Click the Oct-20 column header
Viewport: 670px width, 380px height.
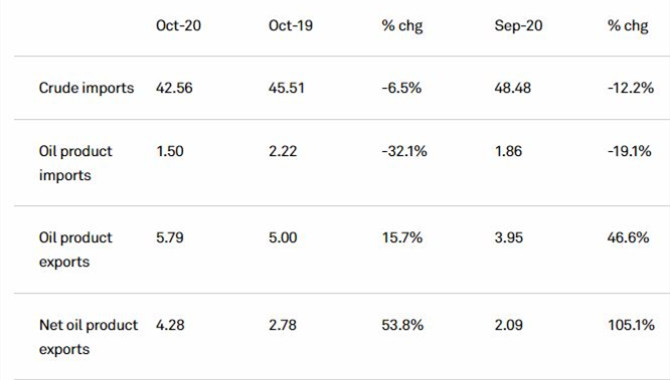coord(178,26)
